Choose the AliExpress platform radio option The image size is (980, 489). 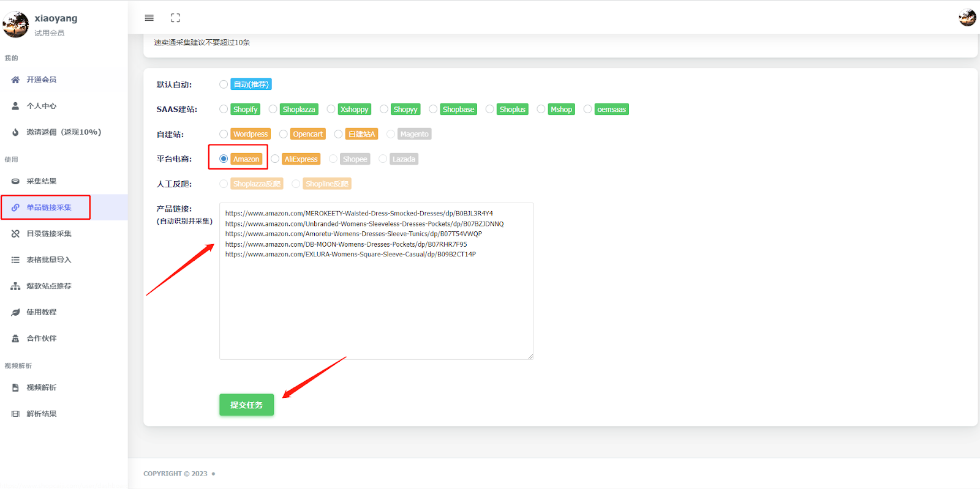point(275,159)
